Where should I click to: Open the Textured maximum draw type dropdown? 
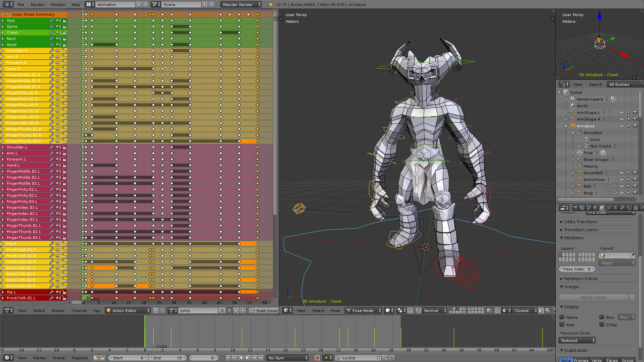(x=577, y=340)
